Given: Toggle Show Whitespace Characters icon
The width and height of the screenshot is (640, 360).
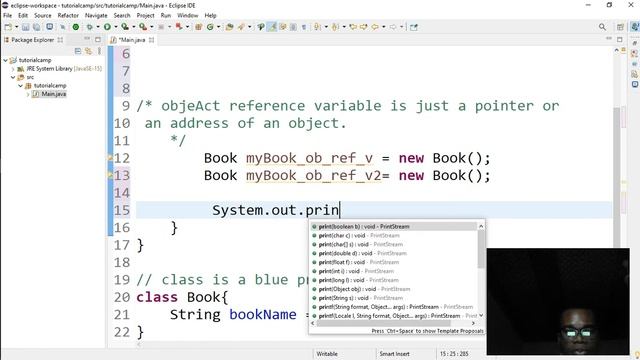Looking at the screenshot, I should coord(304,27).
